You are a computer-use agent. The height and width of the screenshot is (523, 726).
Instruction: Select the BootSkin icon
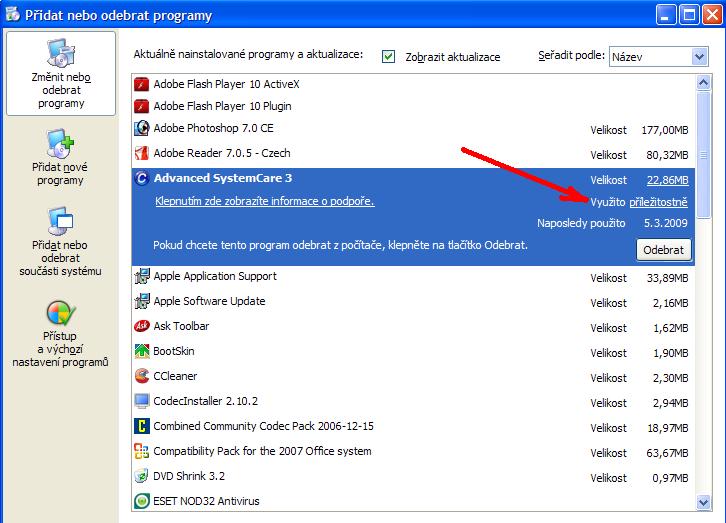tap(141, 351)
